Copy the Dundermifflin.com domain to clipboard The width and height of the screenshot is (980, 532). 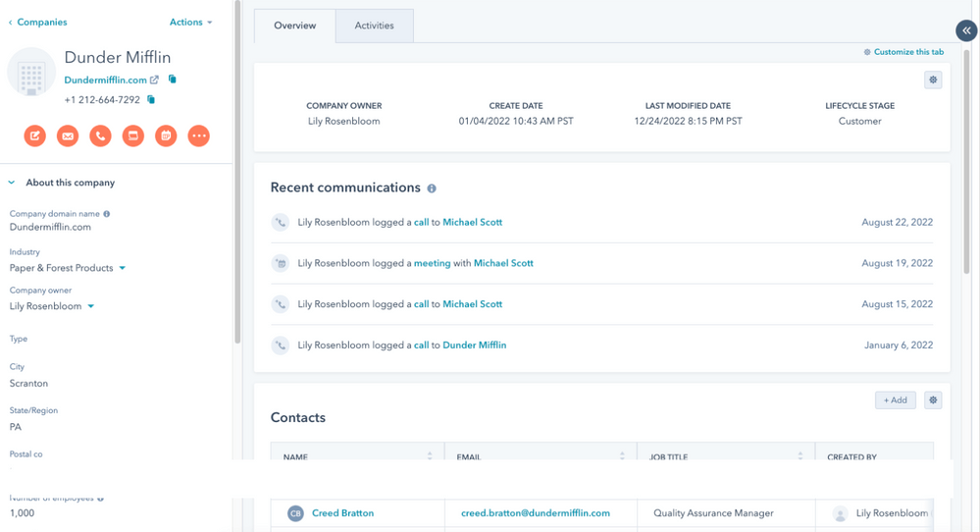coord(173,80)
